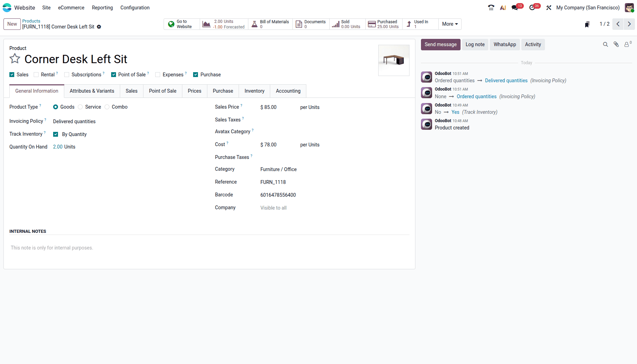Switch to Attributes & Variants tab
The image size is (637, 364).
click(x=92, y=91)
